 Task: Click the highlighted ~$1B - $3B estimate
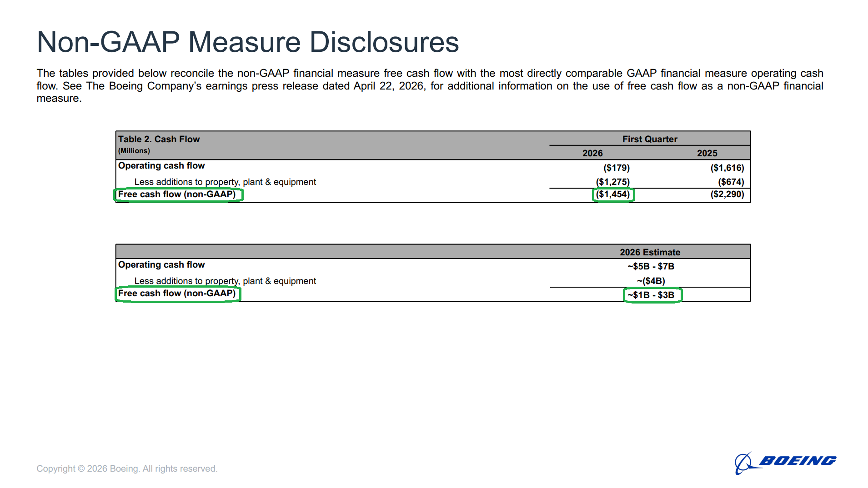pos(651,295)
